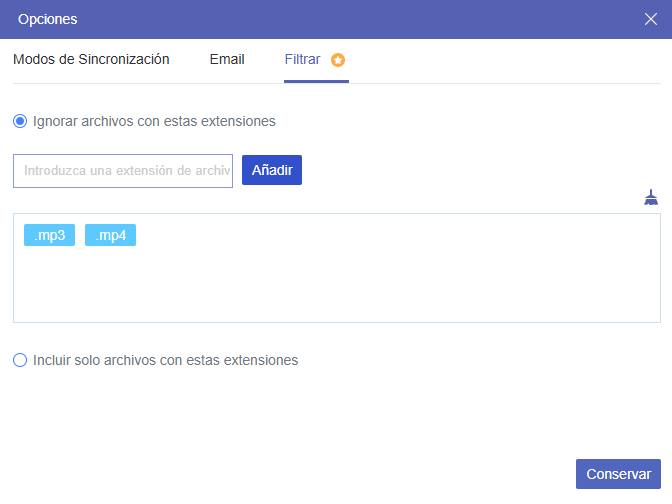
Task: Click the orange star badge beside Filtrar
Action: [x=338, y=60]
